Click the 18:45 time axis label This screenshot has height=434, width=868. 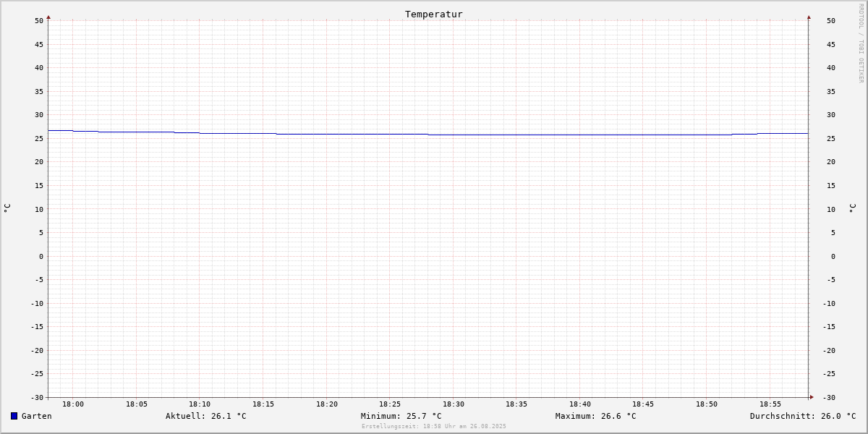[643, 404]
